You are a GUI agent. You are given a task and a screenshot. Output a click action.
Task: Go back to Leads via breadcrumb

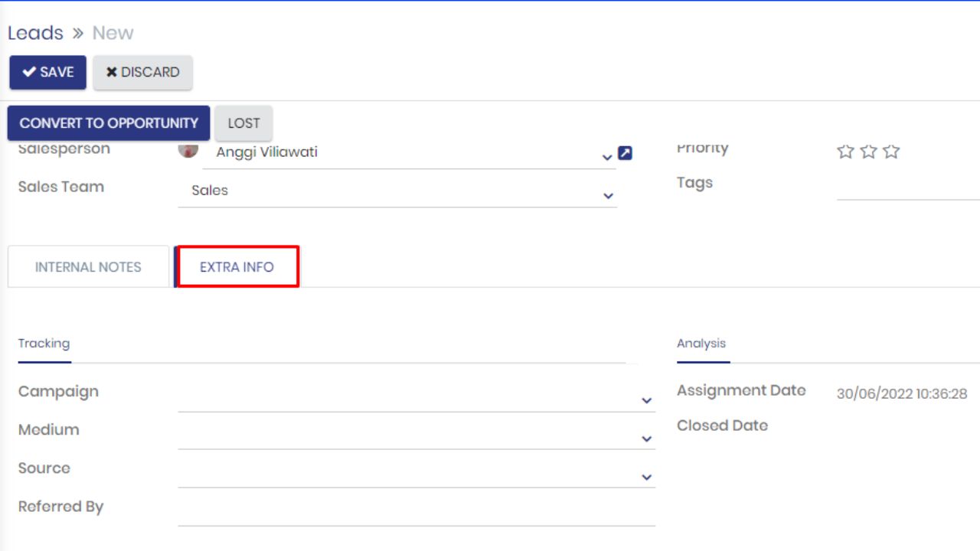35,33
